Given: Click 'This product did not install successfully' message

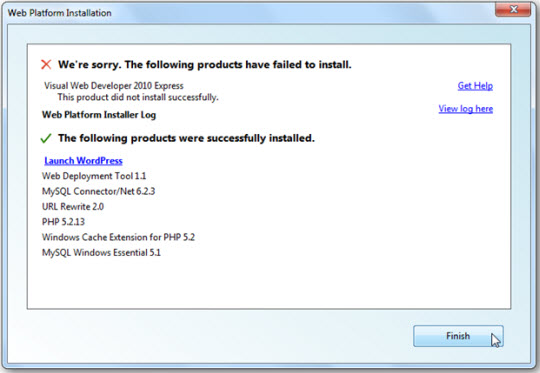Looking at the screenshot, I should 138,97.
